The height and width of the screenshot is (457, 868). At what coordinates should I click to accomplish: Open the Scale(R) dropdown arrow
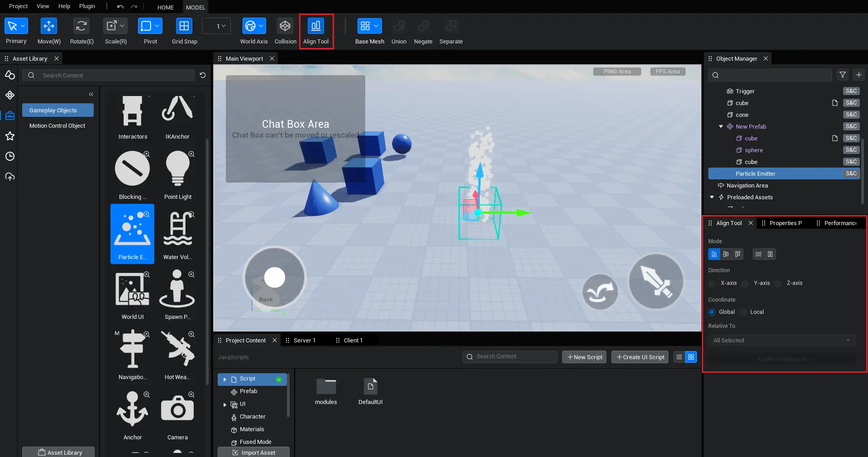[x=122, y=26]
